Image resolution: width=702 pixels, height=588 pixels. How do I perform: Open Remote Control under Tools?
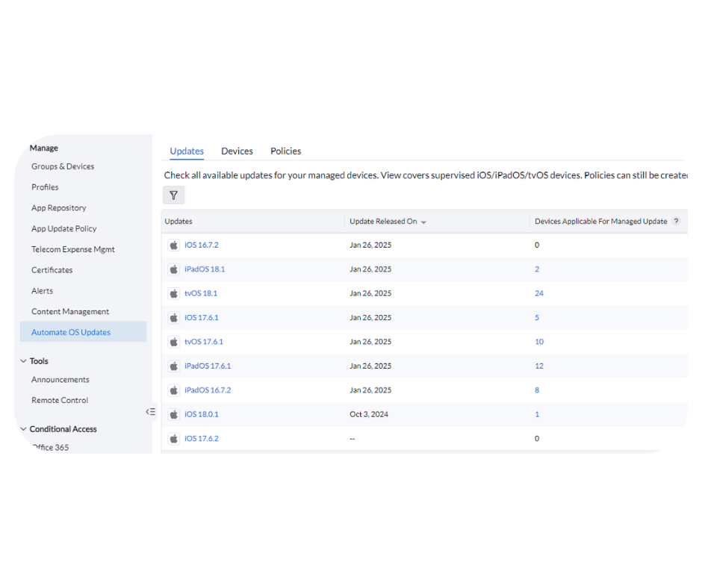point(60,400)
